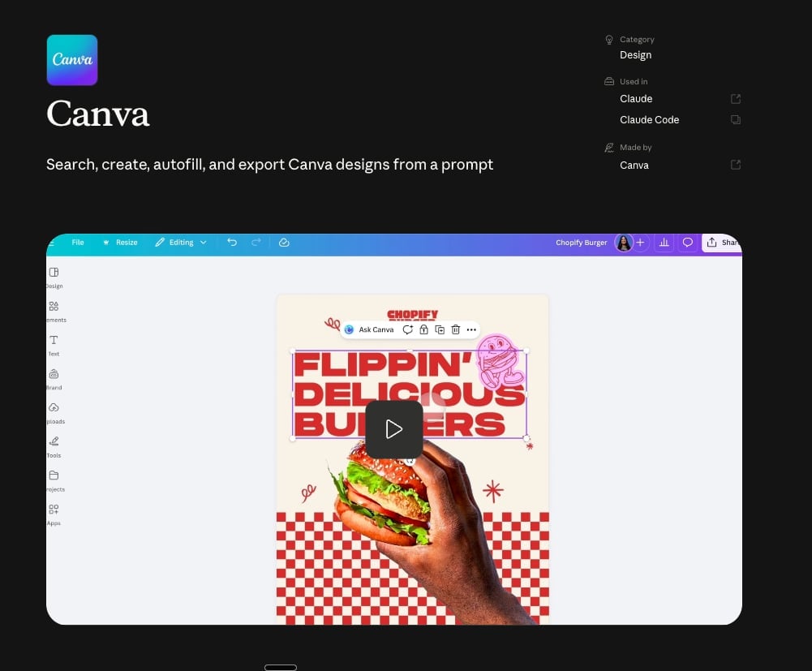Expand the Editing mode dropdown

181,243
